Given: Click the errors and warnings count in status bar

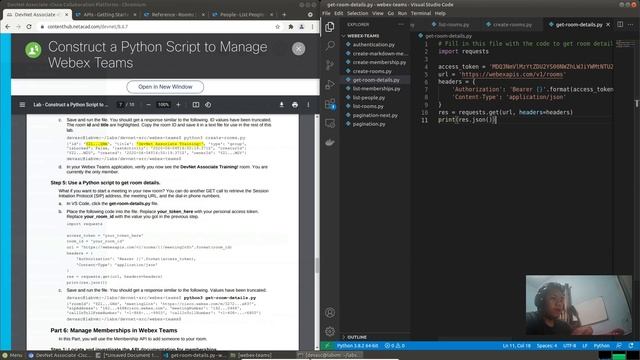Looking at the screenshot, I should pos(395,346).
